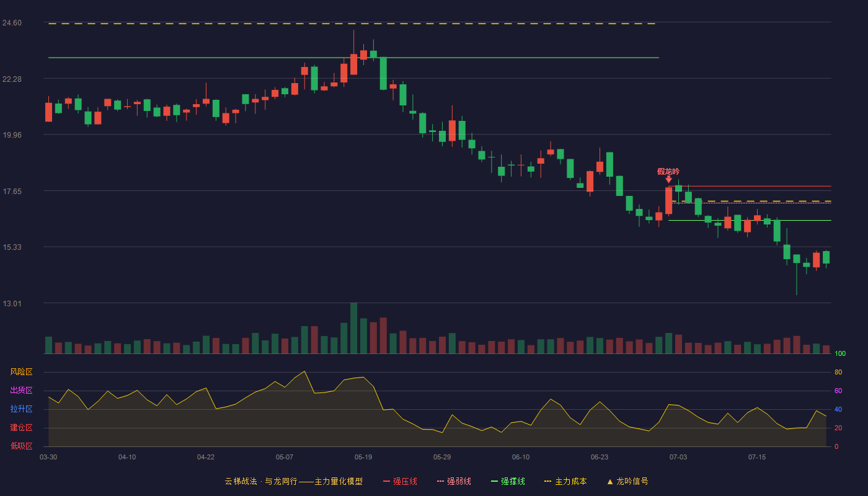Click the 05-07 date label

point(285,457)
